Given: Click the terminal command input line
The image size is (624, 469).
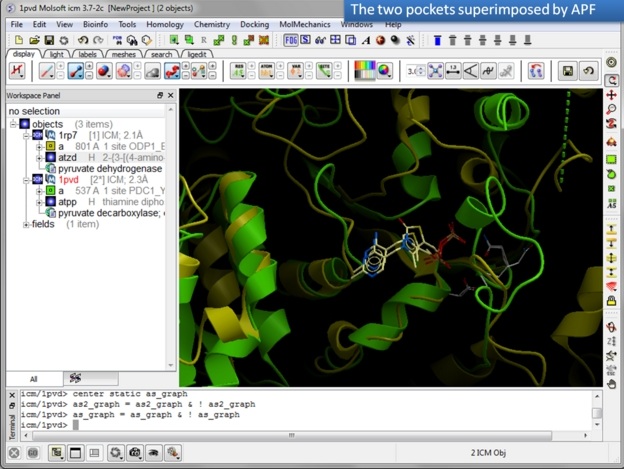Looking at the screenshot, I should pos(300,425).
